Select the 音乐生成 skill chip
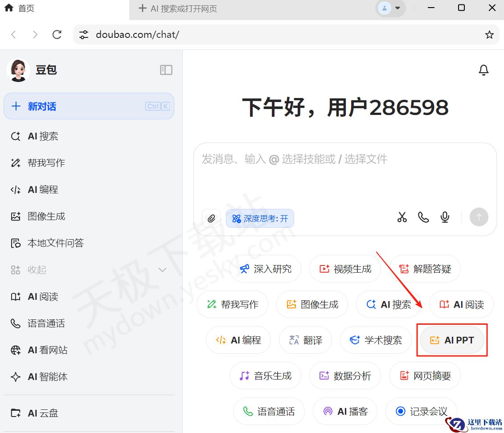 (x=266, y=376)
